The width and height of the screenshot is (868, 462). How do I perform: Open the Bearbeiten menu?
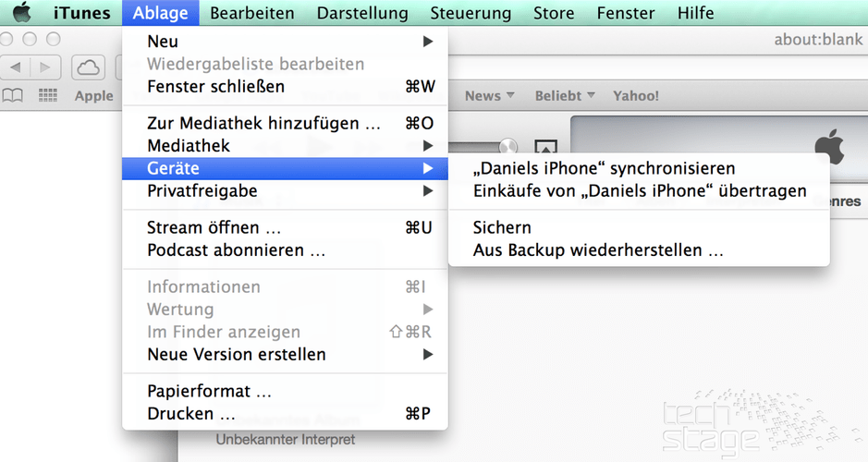(x=251, y=13)
